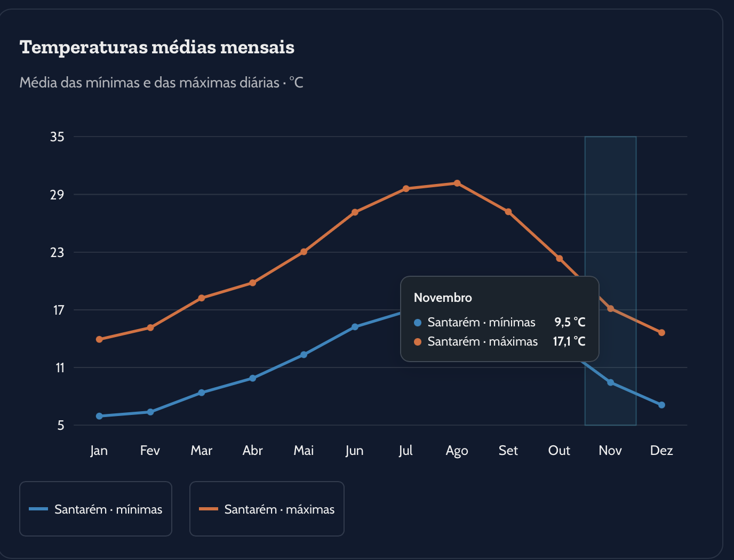Click the 17,1 °C value in the tooltip

coord(569,341)
